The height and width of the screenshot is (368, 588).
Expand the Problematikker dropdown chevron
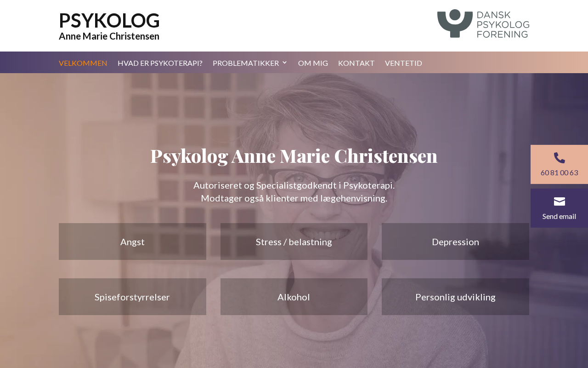coord(284,63)
